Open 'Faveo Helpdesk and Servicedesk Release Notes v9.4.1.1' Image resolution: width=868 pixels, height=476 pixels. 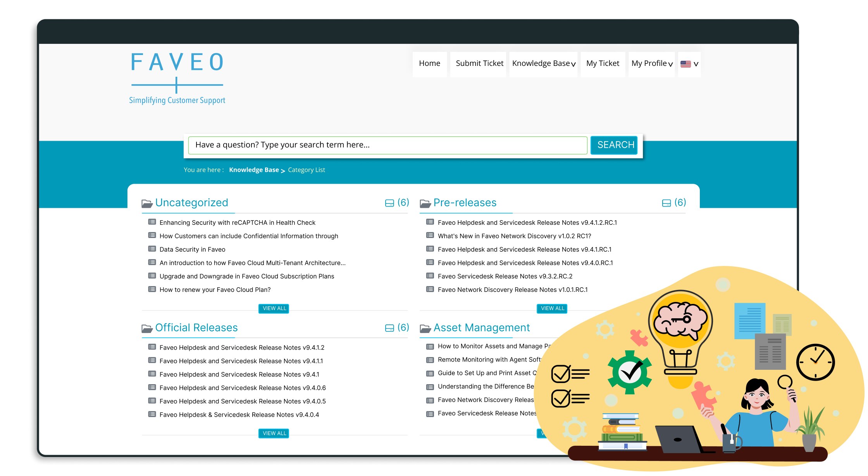click(241, 361)
